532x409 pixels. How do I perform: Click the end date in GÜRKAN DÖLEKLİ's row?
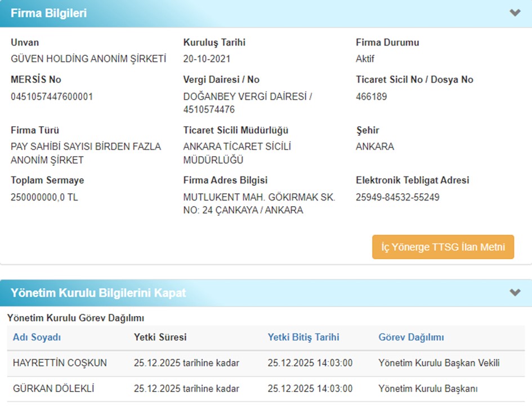[x=310, y=388]
